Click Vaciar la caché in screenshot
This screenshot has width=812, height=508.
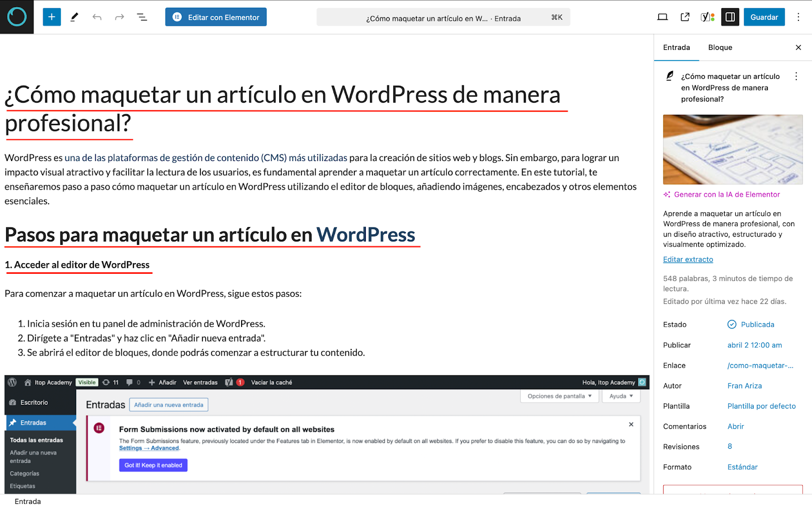272,383
